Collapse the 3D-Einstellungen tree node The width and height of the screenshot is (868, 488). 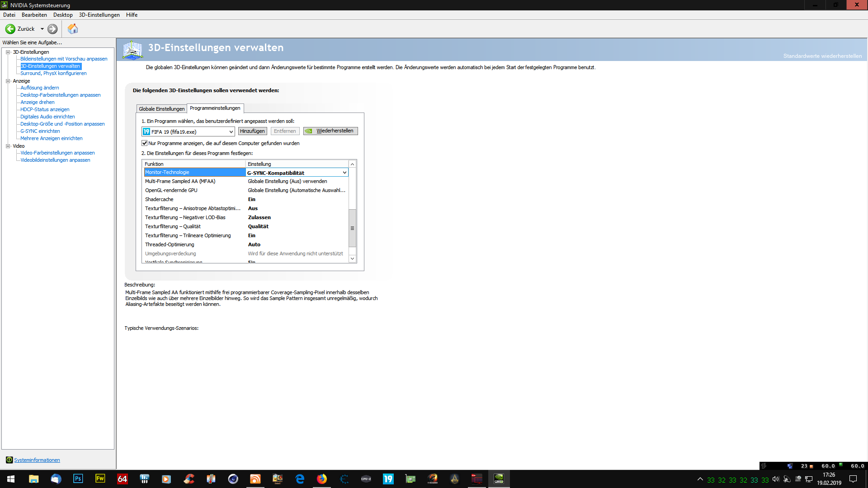(x=8, y=52)
